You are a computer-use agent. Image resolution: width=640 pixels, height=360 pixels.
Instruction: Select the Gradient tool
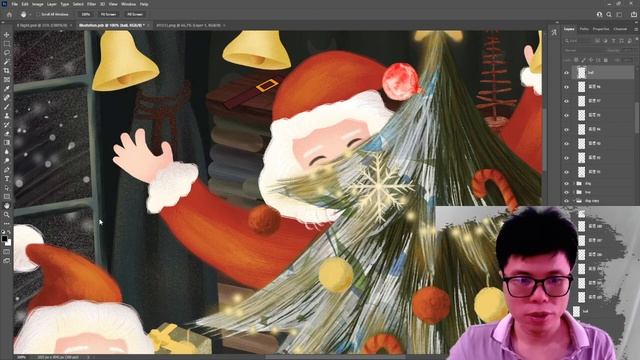tap(7, 142)
